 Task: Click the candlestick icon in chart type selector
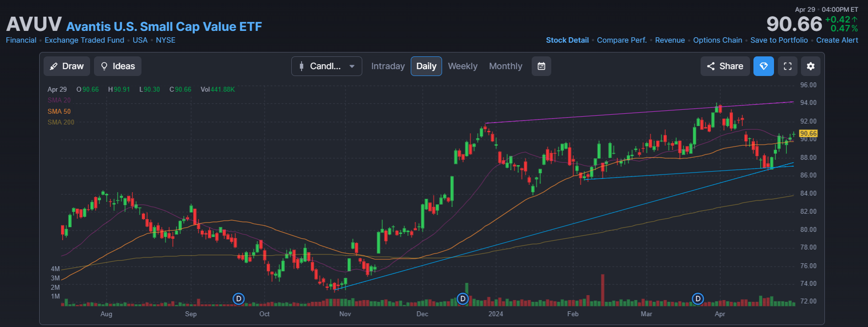(x=302, y=66)
